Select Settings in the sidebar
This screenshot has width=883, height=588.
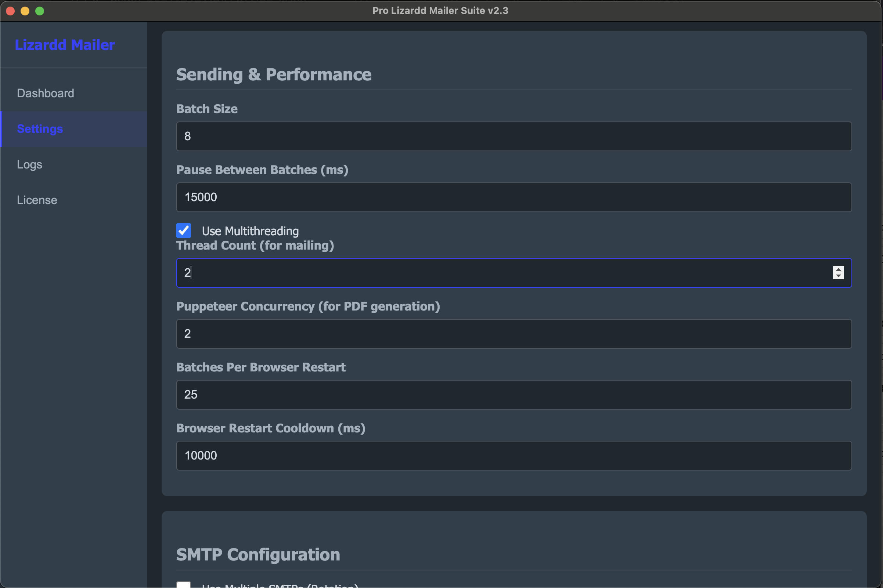40,128
